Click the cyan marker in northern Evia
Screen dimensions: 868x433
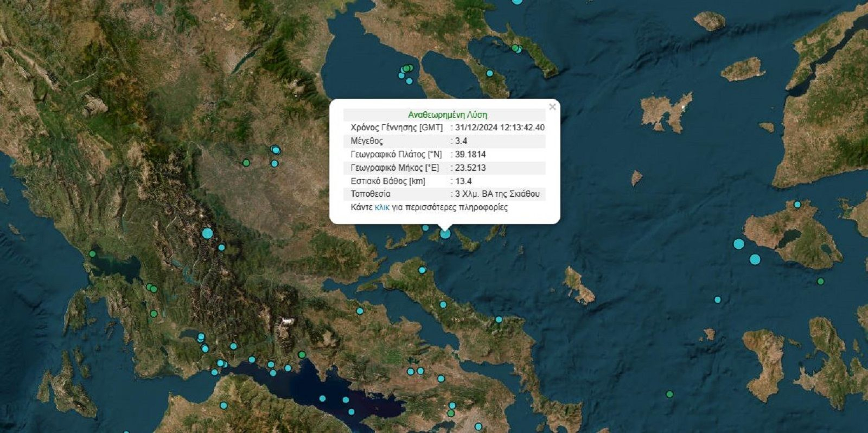pyautogui.click(x=422, y=270)
